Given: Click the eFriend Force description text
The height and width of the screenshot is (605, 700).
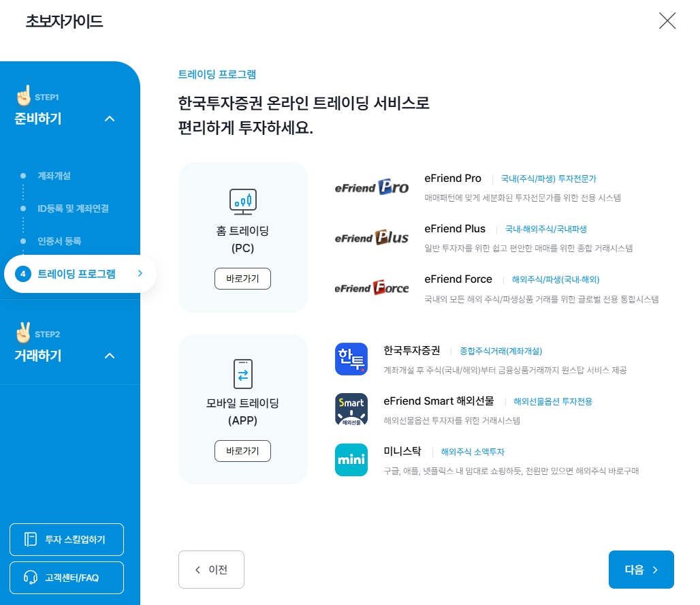Looking at the screenshot, I should click(541, 299).
